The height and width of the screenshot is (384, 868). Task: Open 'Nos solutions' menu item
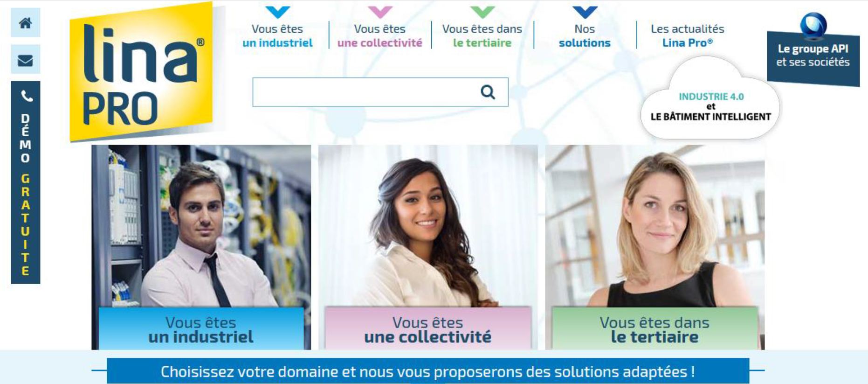click(x=585, y=36)
